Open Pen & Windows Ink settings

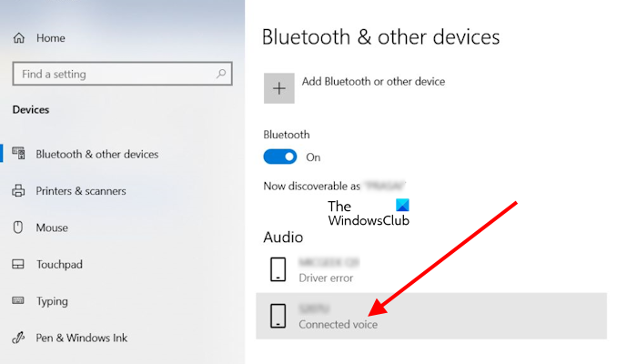81,338
